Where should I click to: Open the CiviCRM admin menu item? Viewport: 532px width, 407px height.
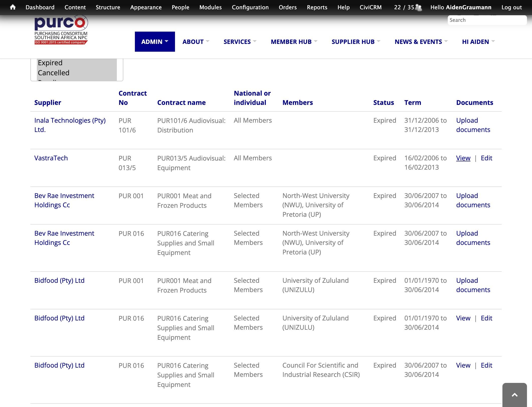(371, 7)
